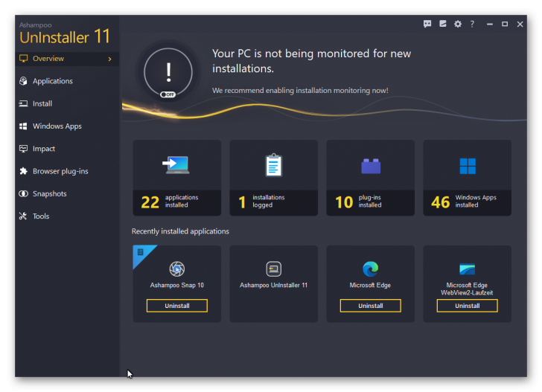Maximize the UnInstaller window
The height and width of the screenshot is (392, 542).
point(505,24)
